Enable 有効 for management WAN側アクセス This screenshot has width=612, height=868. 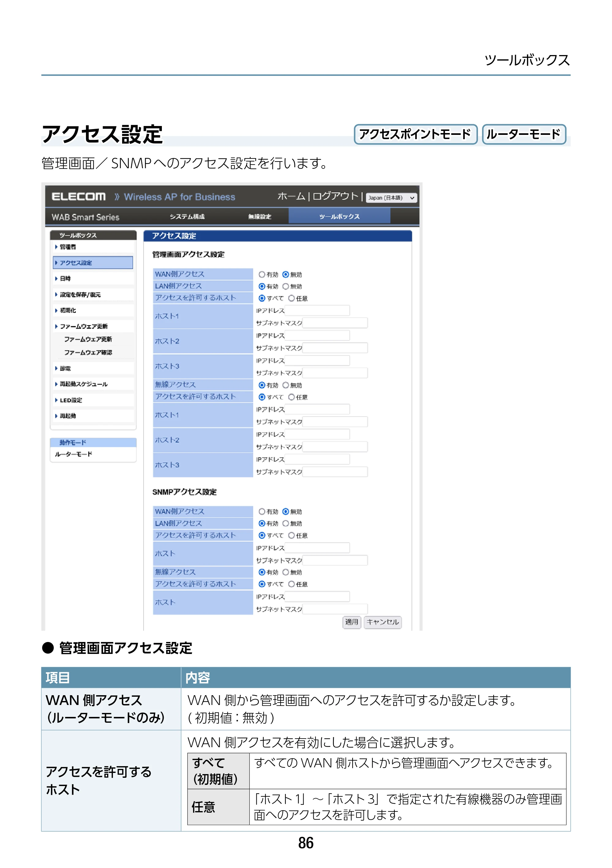pos(262,274)
